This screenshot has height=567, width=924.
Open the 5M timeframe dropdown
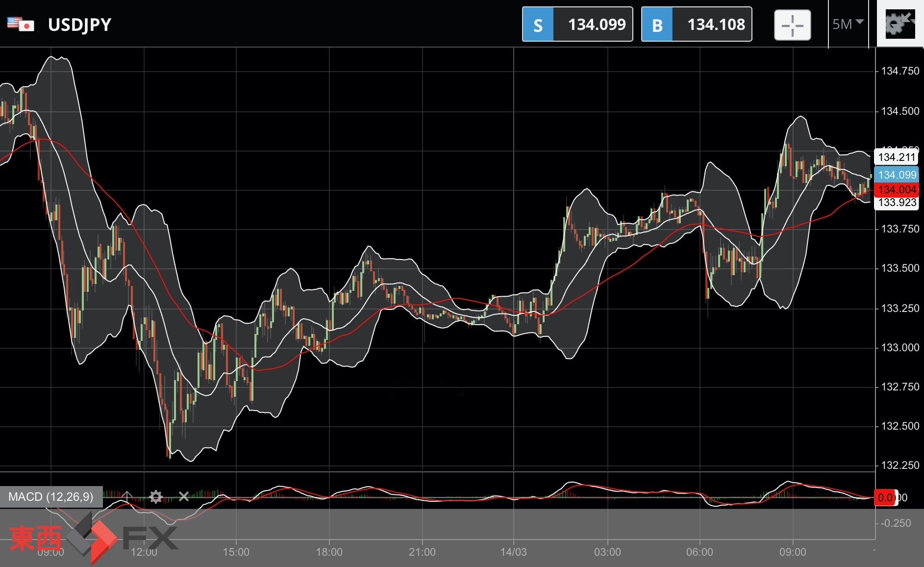point(848,24)
